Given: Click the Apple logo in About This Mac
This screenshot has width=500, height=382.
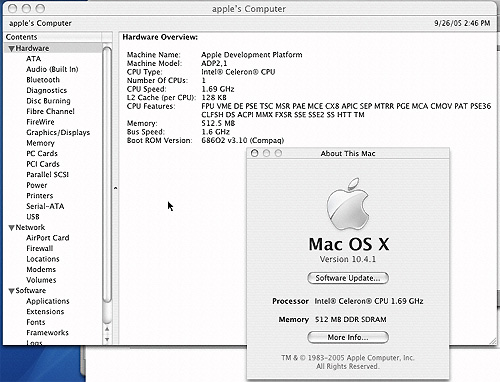Looking at the screenshot, I should click(x=348, y=204).
